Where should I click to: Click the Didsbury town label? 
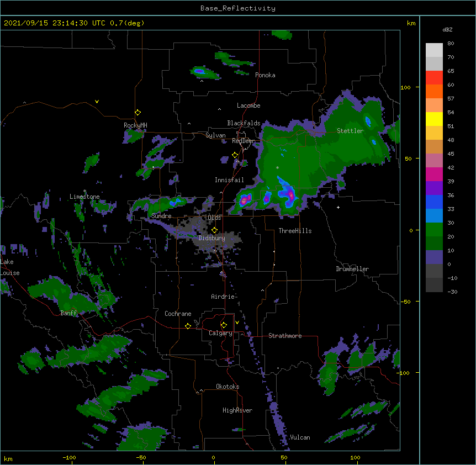click(212, 238)
